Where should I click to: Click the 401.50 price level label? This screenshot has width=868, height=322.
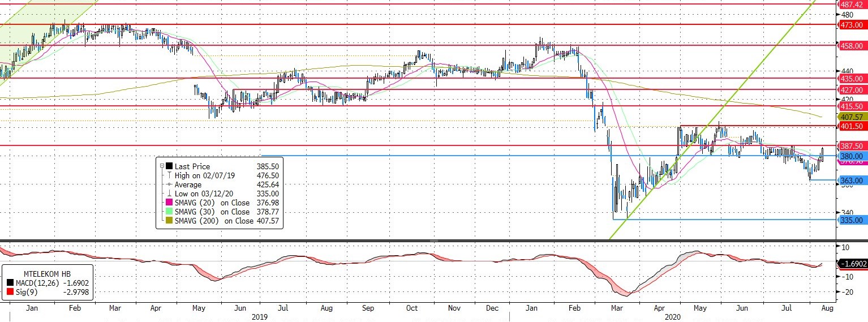coord(852,127)
